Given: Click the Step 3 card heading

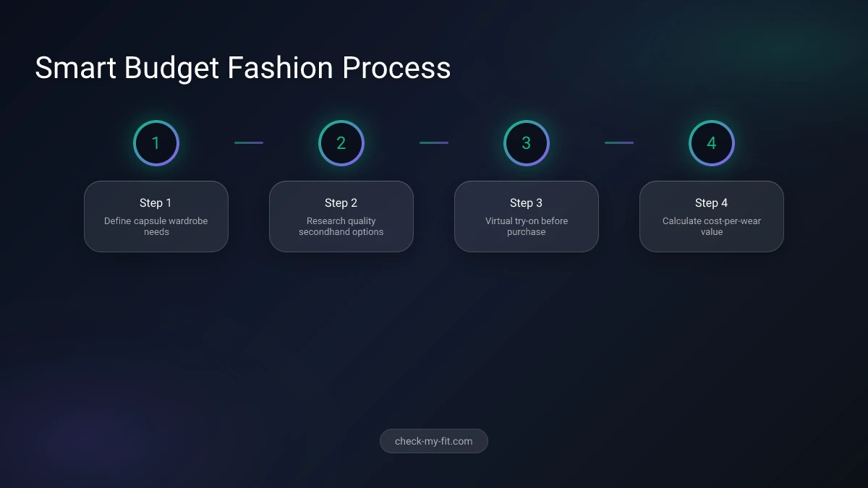Looking at the screenshot, I should coord(527,203).
